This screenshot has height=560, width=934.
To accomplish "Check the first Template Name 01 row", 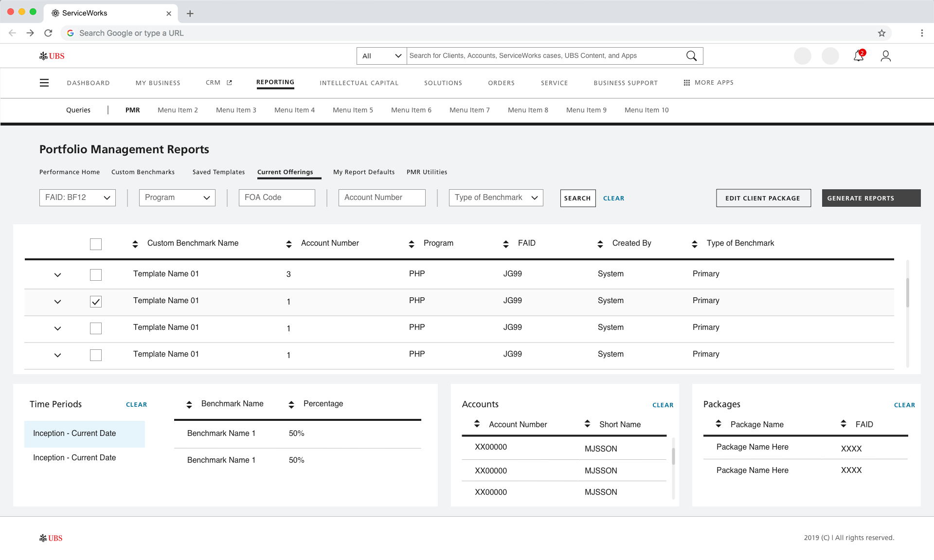I will click(x=96, y=275).
